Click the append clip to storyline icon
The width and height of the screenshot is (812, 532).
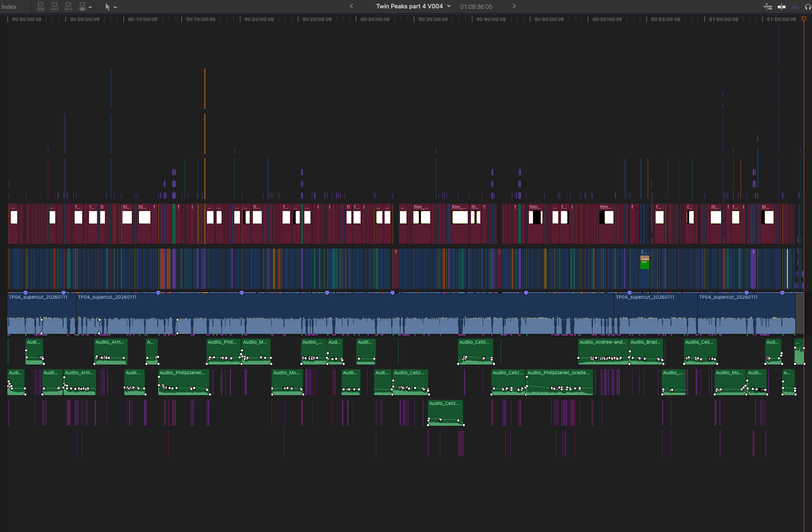(x=68, y=6)
